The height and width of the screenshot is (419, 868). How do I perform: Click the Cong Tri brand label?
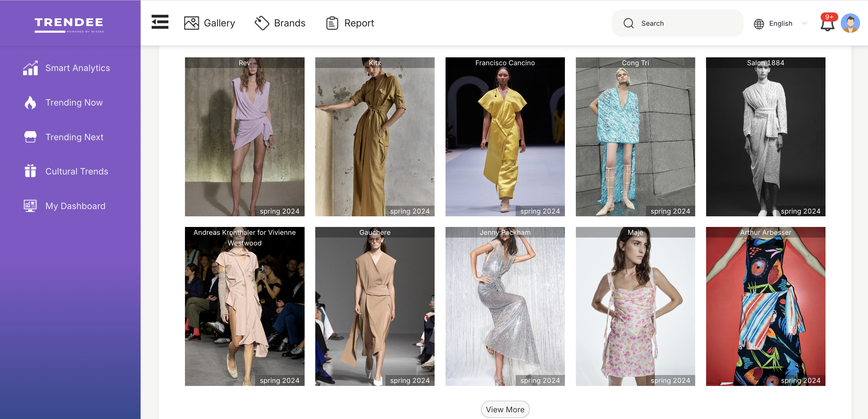(x=635, y=63)
